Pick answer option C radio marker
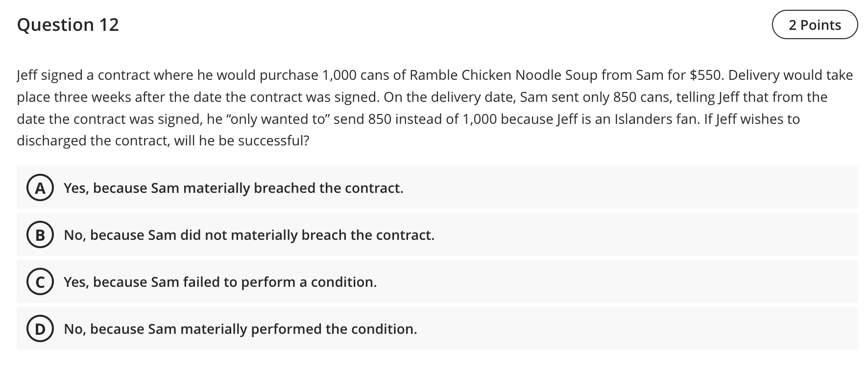Viewport: 868px width, 372px height. tap(41, 282)
